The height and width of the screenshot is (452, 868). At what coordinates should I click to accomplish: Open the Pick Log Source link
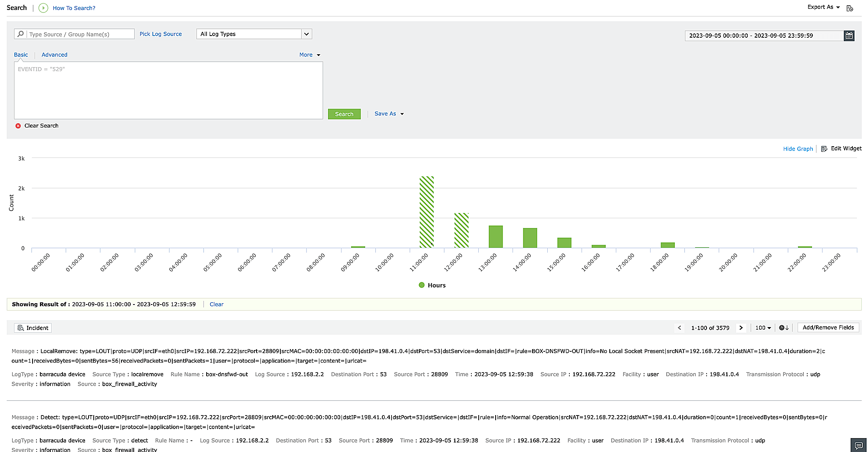point(161,34)
